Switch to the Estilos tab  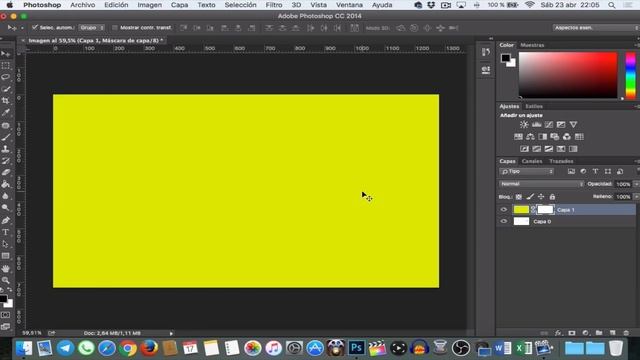[x=534, y=106]
